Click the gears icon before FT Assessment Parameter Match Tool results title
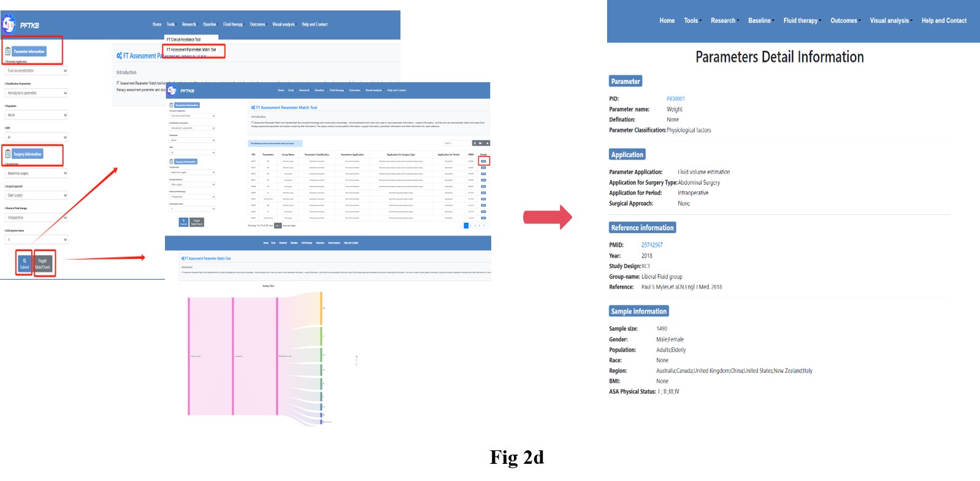This screenshot has width=980, height=481. pos(253,107)
